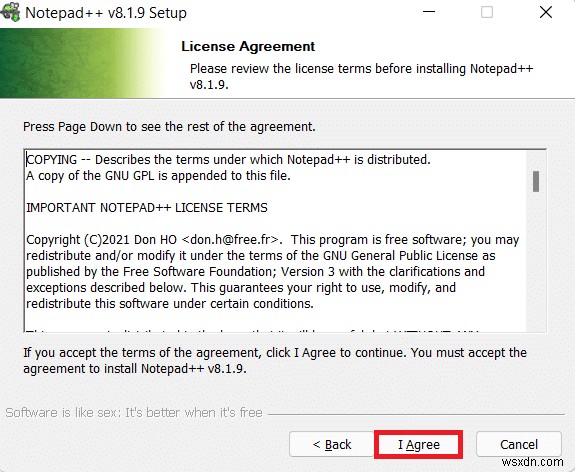The image size is (575, 472).
Task: Click the 'Please review the license terms' subtitle
Action: (x=361, y=76)
